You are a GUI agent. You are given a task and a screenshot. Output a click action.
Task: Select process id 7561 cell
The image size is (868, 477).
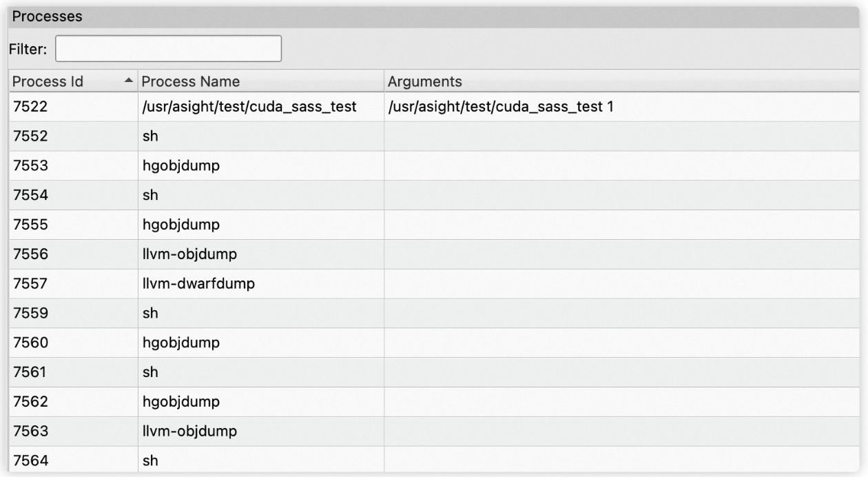72,372
